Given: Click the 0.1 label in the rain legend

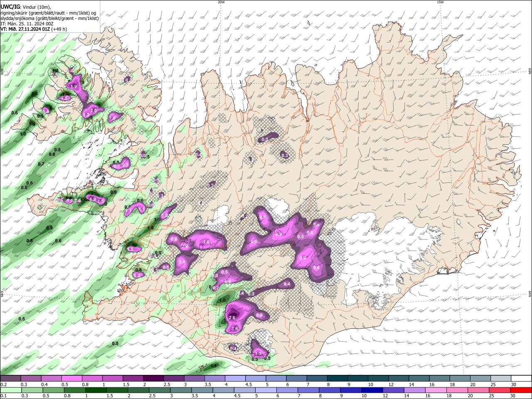Looking at the screenshot, I should pos(3,396).
